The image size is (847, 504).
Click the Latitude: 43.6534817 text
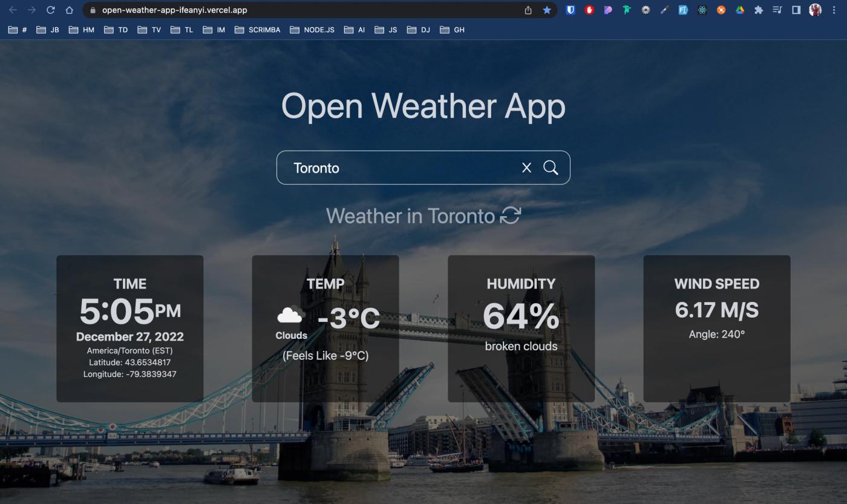click(x=130, y=362)
